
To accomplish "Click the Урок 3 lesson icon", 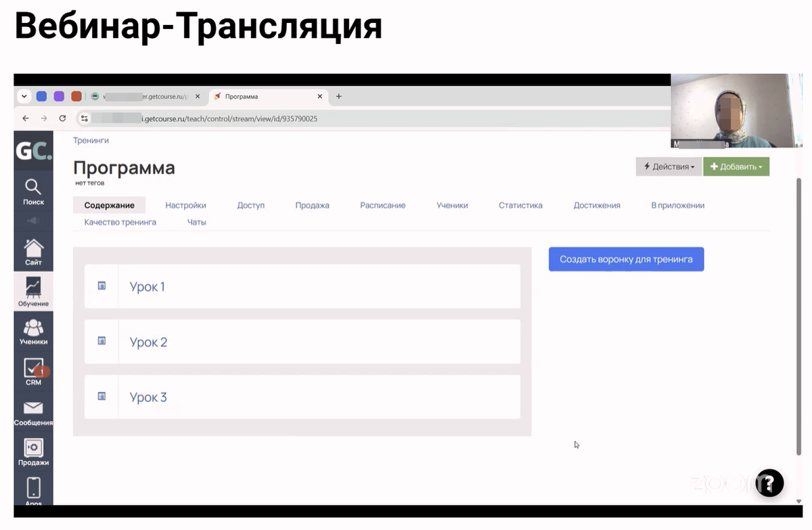I will click(x=101, y=397).
